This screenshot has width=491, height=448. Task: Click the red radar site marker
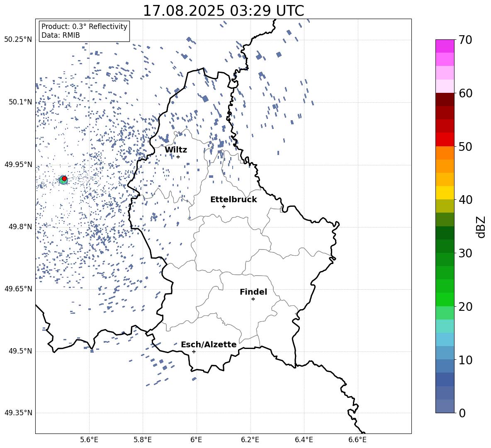tap(64, 179)
